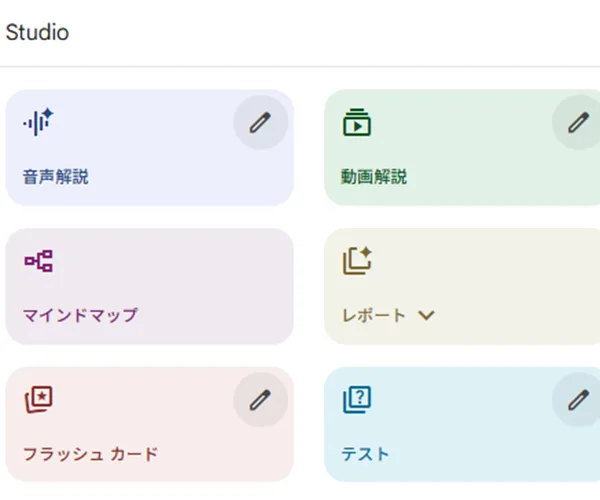Click the quiz question mark icon
Viewport: 600px width, 500px height.
[357, 400]
